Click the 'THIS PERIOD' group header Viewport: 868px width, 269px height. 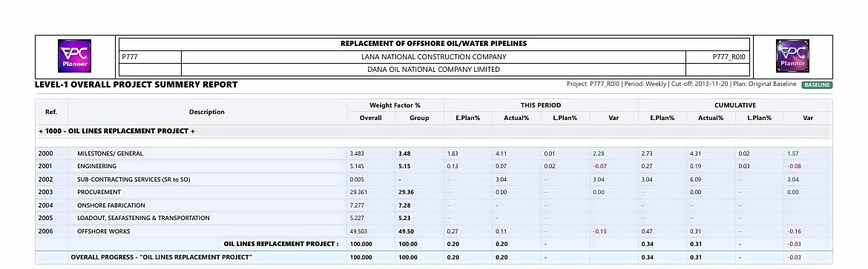pyautogui.click(x=541, y=105)
